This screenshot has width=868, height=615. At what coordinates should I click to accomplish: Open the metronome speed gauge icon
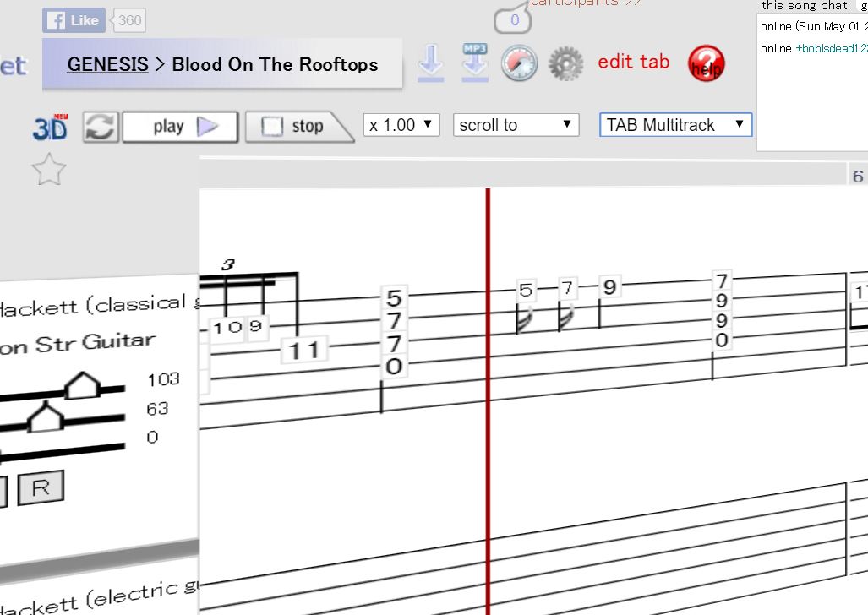[x=519, y=63]
